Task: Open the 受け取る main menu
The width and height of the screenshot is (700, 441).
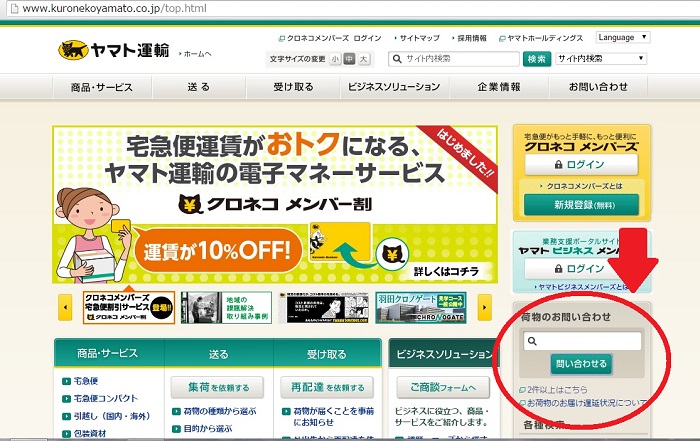Action: point(293,87)
